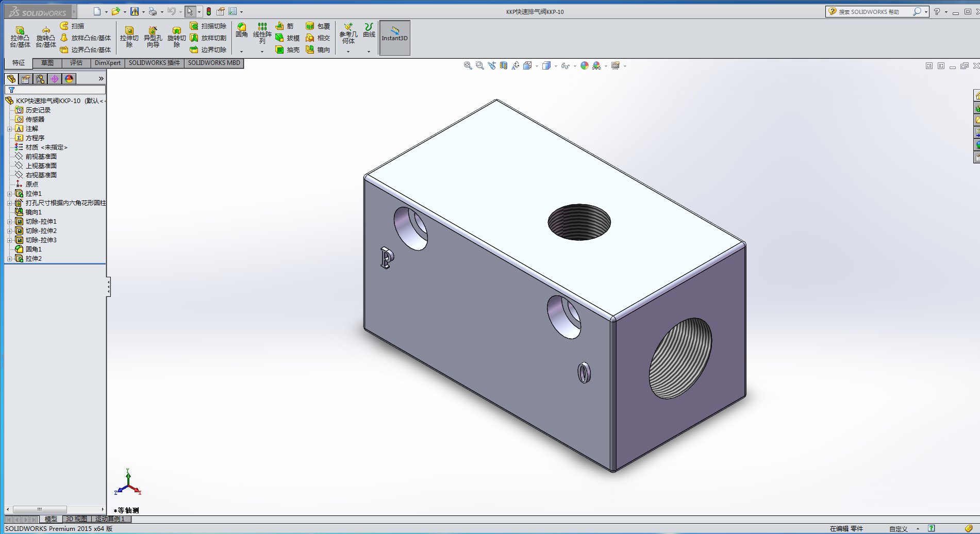
Task: Expand the 拉伸1 feature in the tree
Action: 9,194
